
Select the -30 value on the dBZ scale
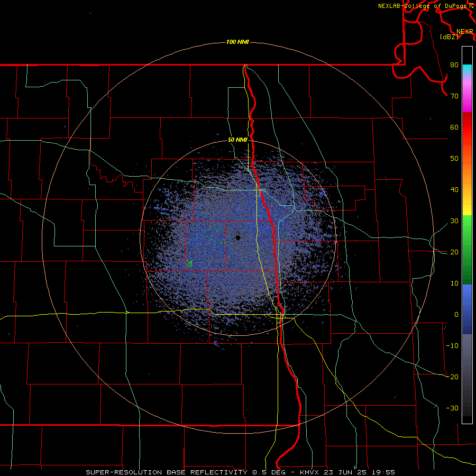point(452,408)
